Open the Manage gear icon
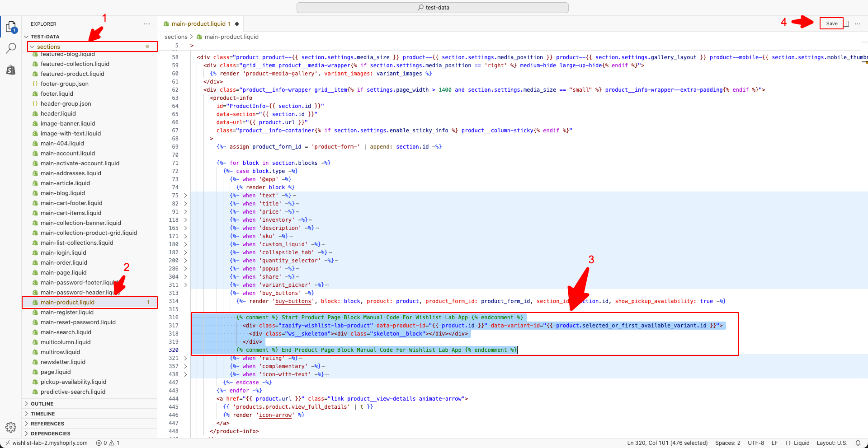Viewport: 868px width, 448px height. click(11, 427)
